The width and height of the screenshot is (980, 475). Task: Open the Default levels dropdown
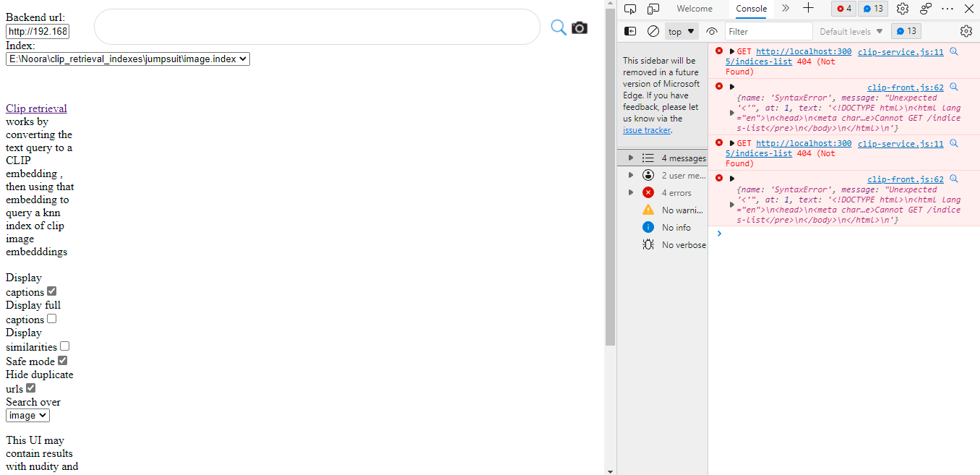pyautogui.click(x=851, y=30)
